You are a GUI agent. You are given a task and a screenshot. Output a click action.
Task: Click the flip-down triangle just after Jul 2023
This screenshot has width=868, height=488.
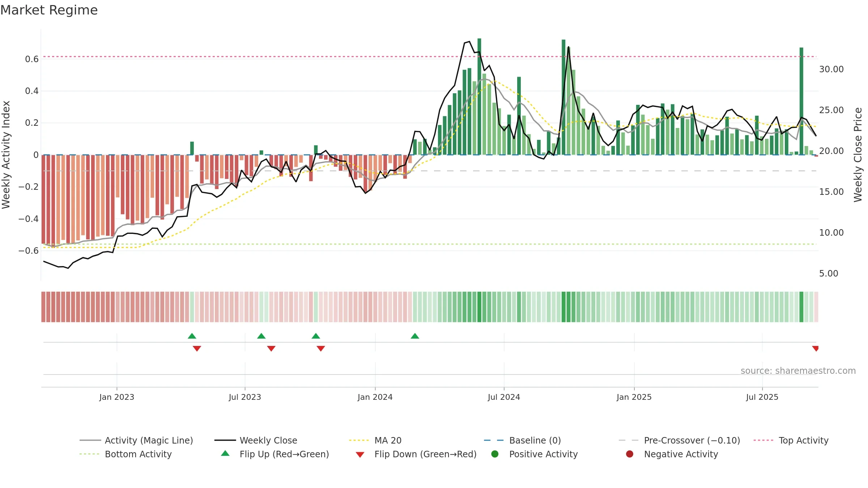pos(271,348)
